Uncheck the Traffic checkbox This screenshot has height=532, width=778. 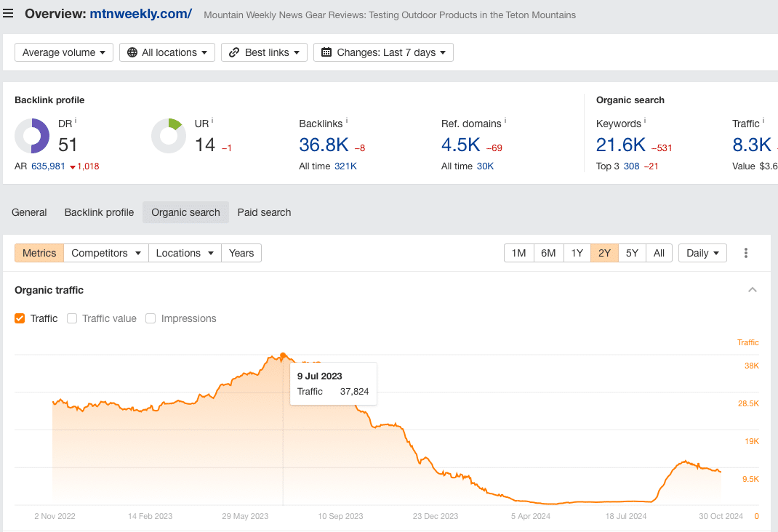point(20,318)
